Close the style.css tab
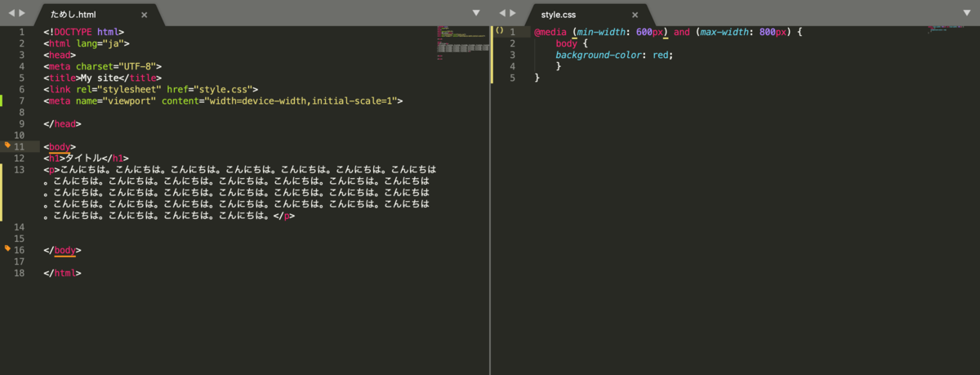Viewport: 980px width, 375px height. (x=634, y=15)
